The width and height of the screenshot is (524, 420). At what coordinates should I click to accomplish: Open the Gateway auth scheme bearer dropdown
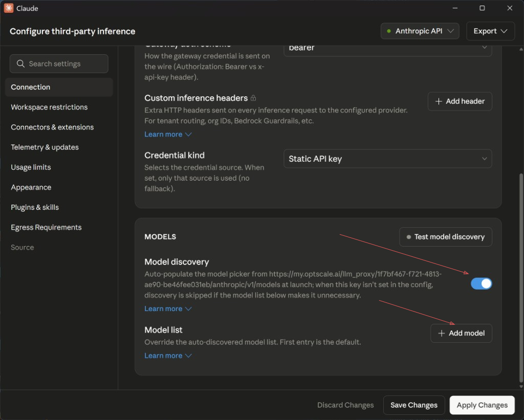pyautogui.click(x=388, y=50)
